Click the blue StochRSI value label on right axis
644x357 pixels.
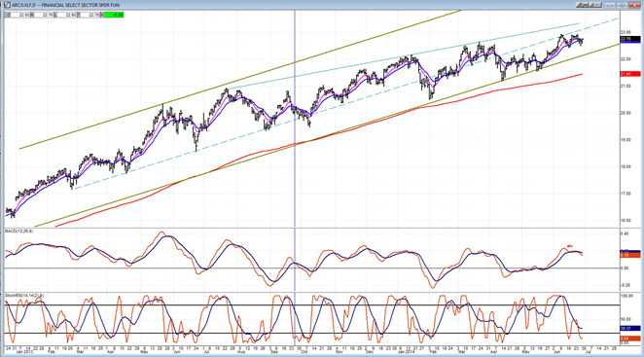630,328
